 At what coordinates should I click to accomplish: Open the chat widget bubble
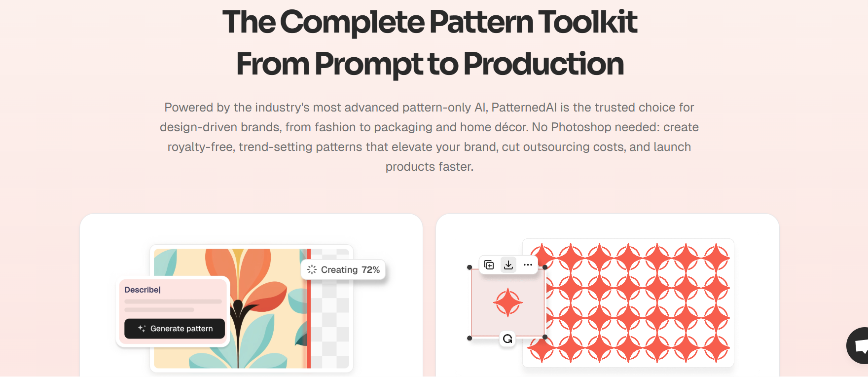click(x=858, y=345)
